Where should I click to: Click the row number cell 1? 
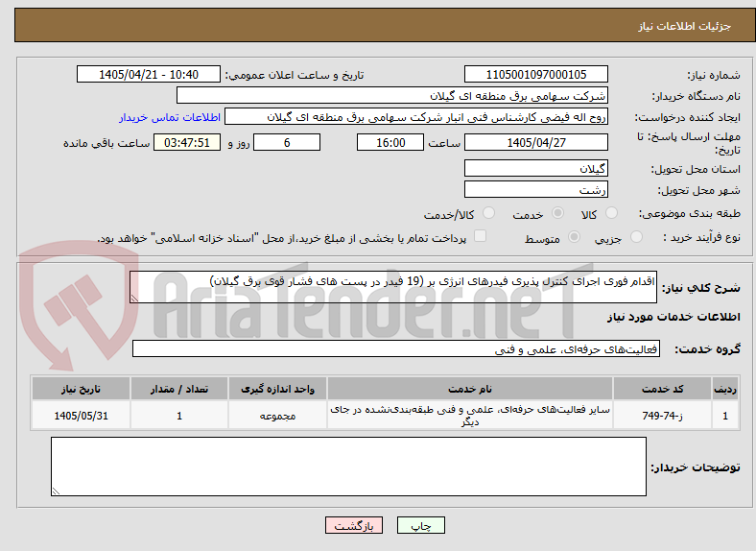725,416
